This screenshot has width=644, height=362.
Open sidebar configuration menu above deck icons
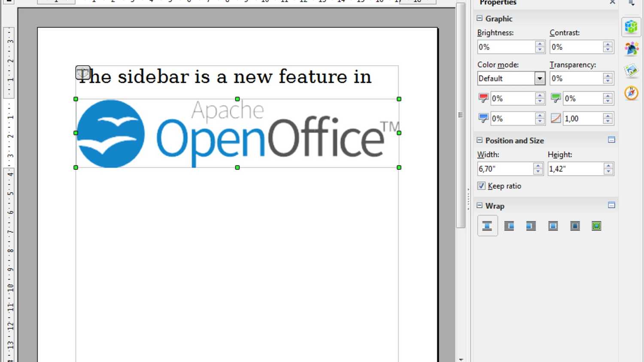[x=632, y=3]
